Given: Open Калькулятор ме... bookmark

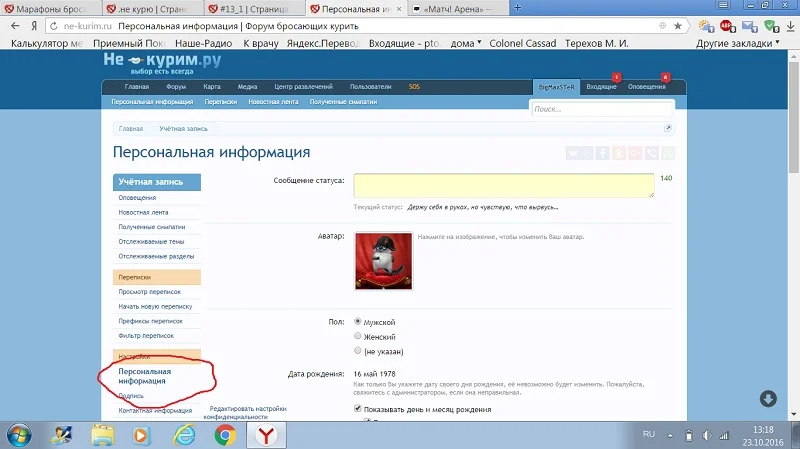Looking at the screenshot, I should coord(47,43).
